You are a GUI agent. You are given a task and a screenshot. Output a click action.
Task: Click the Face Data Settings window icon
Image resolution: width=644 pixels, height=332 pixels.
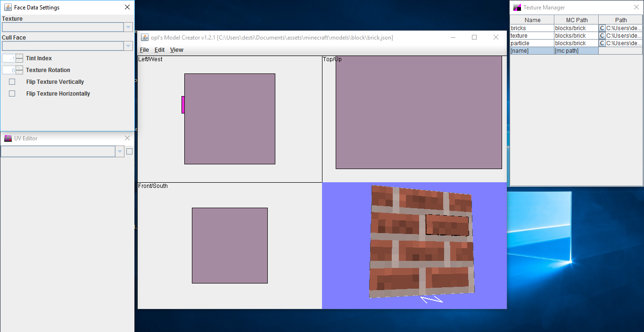pos(8,7)
